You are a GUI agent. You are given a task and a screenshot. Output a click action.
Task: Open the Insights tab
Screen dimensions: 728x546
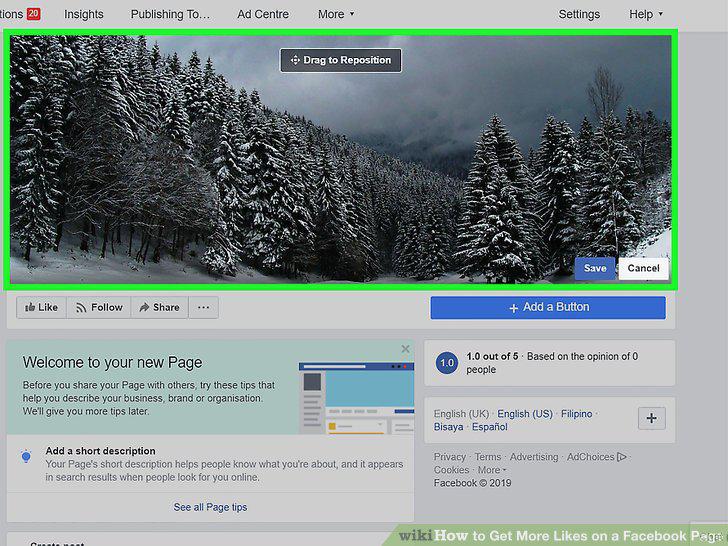tap(84, 14)
